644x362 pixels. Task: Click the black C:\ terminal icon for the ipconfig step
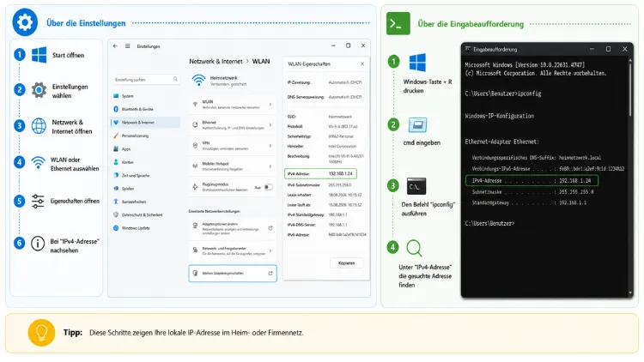[x=416, y=186]
